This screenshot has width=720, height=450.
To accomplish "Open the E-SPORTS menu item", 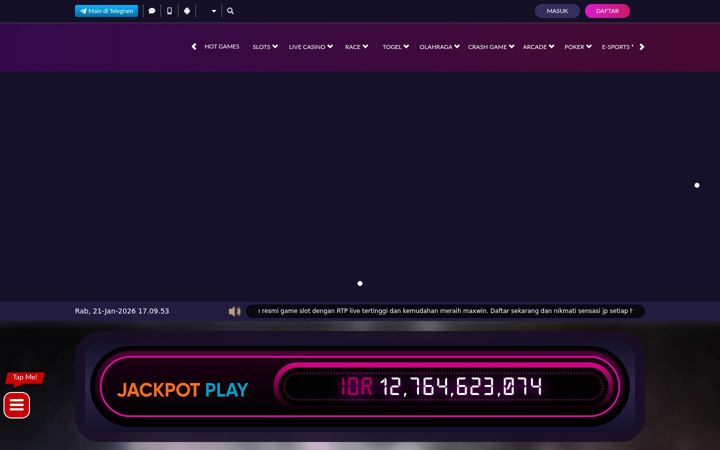I will pos(617,47).
